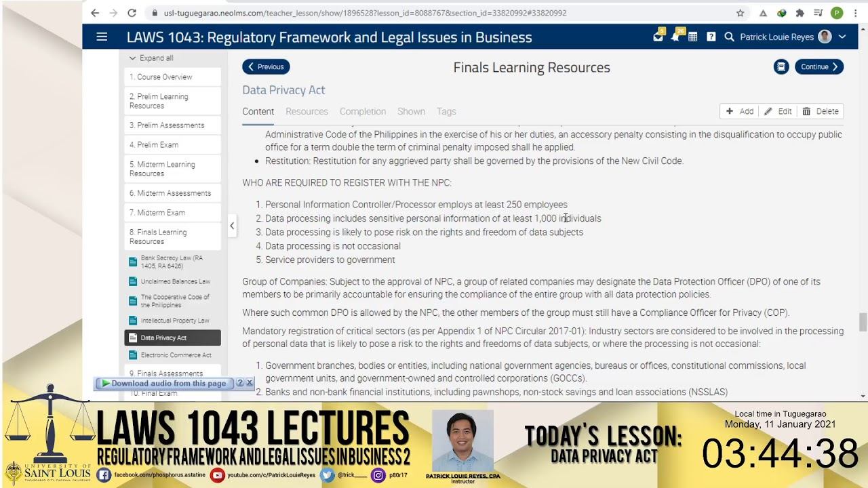Open the hamburger main menu
This screenshot has height=488, width=868.
(x=102, y=37)
